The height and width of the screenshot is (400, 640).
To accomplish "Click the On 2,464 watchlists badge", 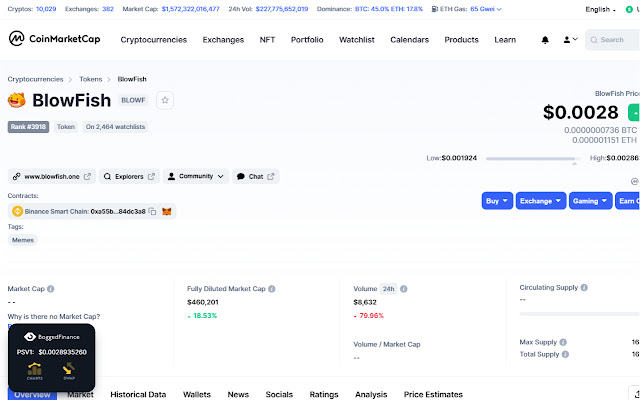I will 115,127.
